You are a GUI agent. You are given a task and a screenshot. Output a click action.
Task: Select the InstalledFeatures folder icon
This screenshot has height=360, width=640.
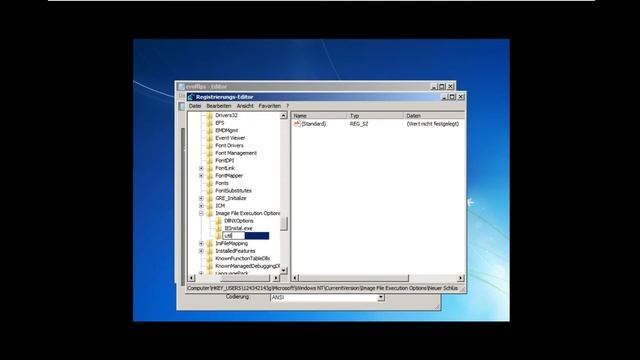click(x=209, y=251)
